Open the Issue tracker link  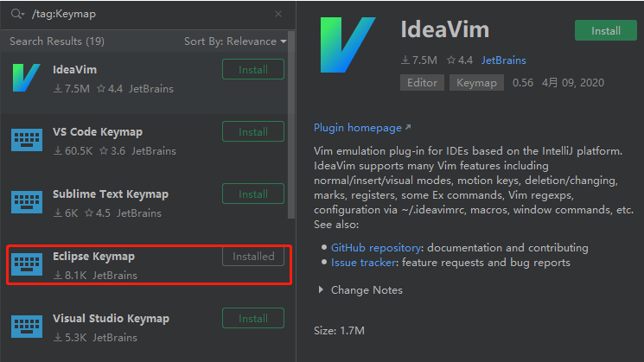[x=364, y=263]
